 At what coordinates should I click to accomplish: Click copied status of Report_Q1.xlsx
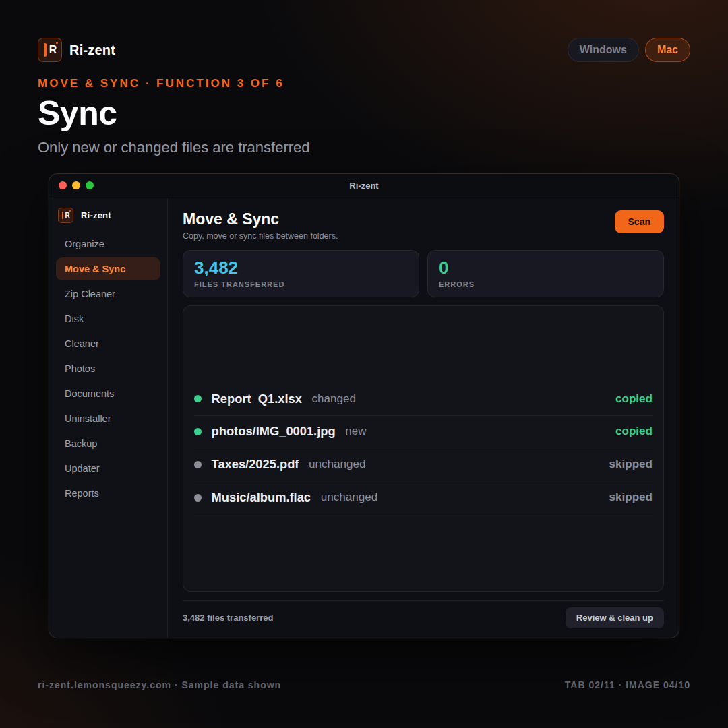[634, 399]
